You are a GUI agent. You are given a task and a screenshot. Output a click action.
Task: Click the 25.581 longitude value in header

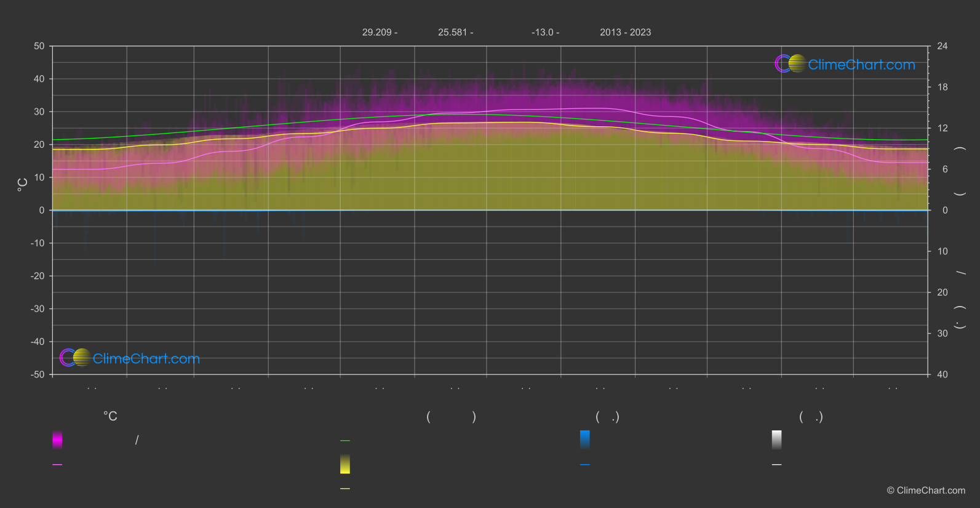(452, 33)
